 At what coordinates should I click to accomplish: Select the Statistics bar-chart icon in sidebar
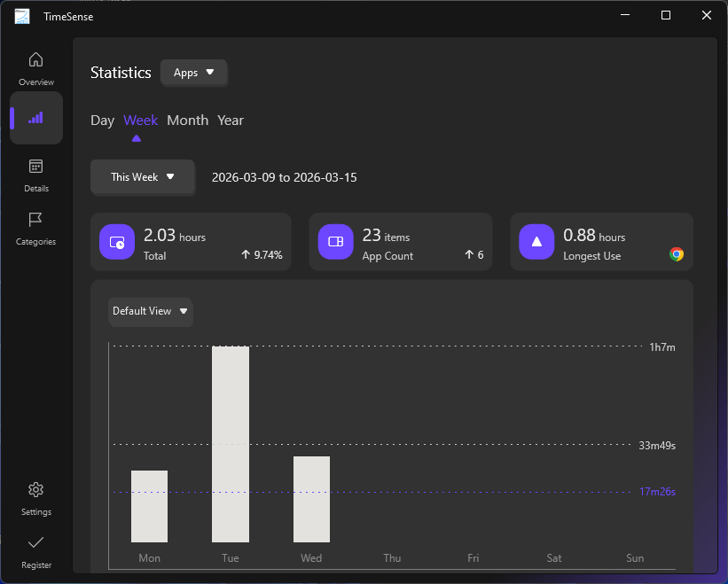point(35,118)
